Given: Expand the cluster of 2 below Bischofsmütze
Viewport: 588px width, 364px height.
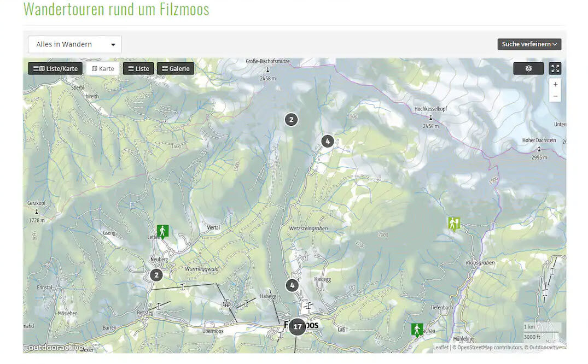Looking at the screenshot, I should (292, 119).
